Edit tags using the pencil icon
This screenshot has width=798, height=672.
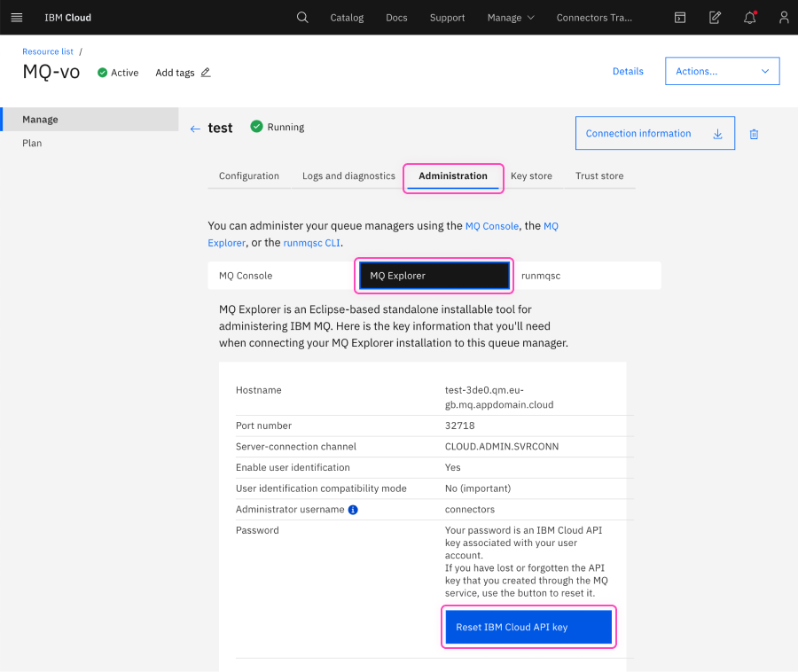tap(206, 73)
